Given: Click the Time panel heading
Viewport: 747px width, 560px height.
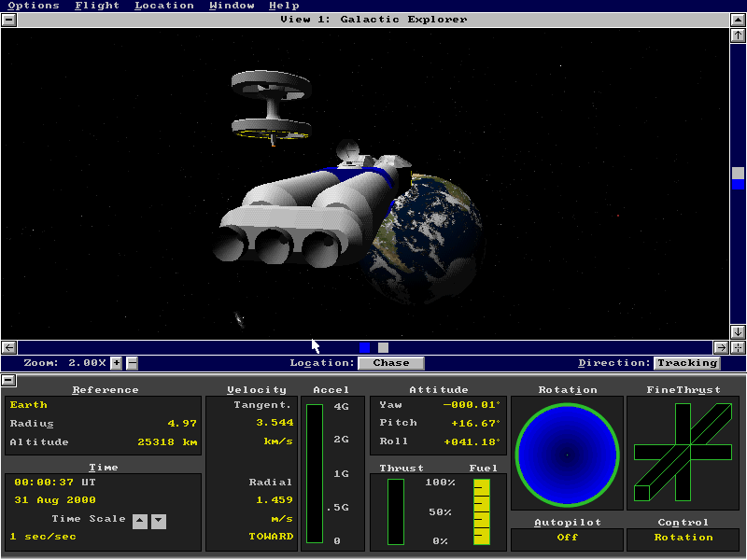Looking at the screenshot, I should [104, 468].
